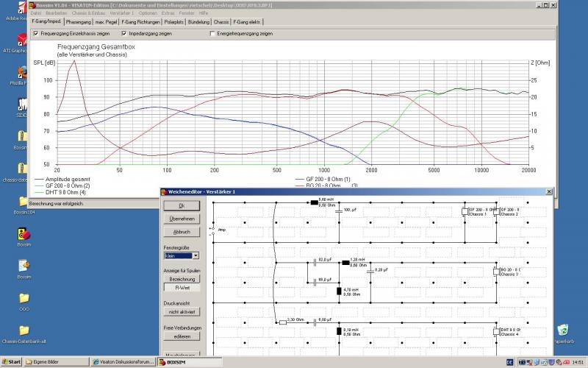Click the Abbruch button
This screenshot has width=588, height=368.
182,231
